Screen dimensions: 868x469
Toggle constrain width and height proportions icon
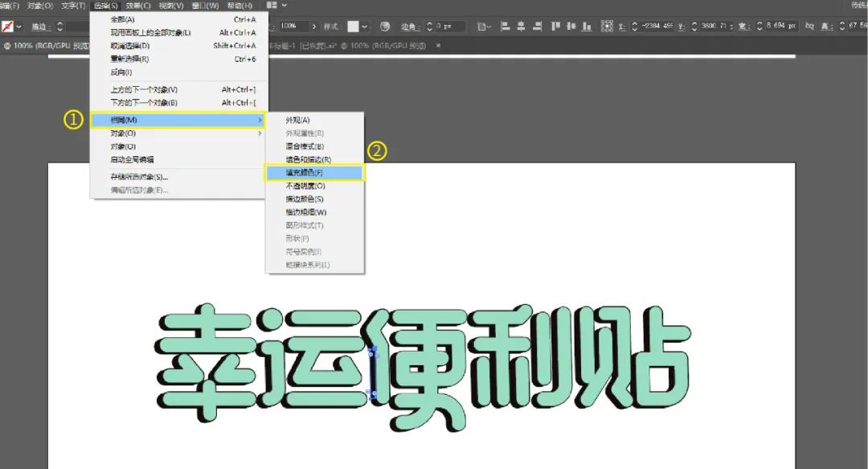(x=809, y=26)
